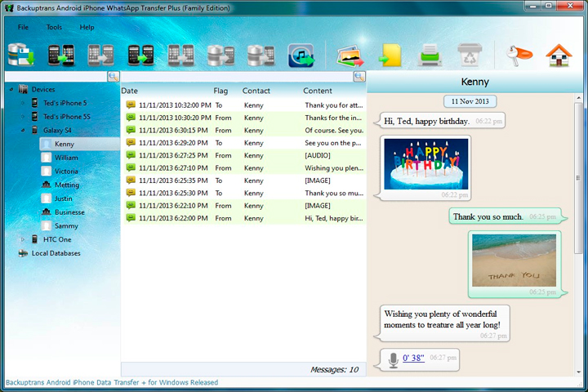The image size is (588, 392).
Task: Click the device tree search field
Action: click(56, 77)
